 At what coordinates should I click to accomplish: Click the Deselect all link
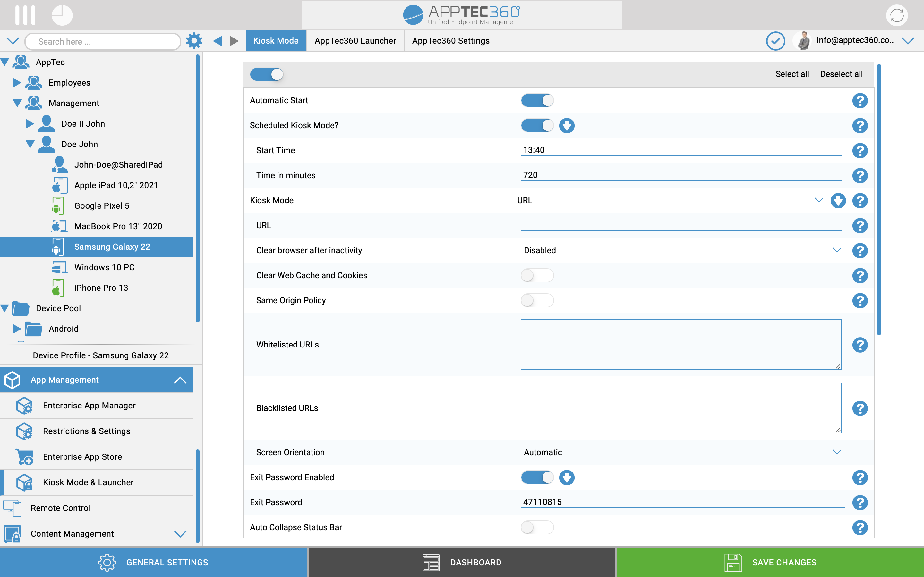[841, 74]
